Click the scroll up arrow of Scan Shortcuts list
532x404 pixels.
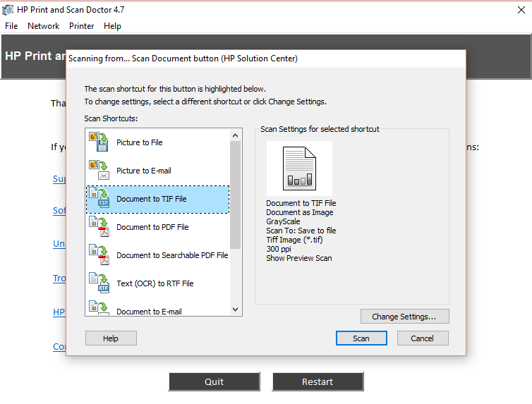click(236, 135)
